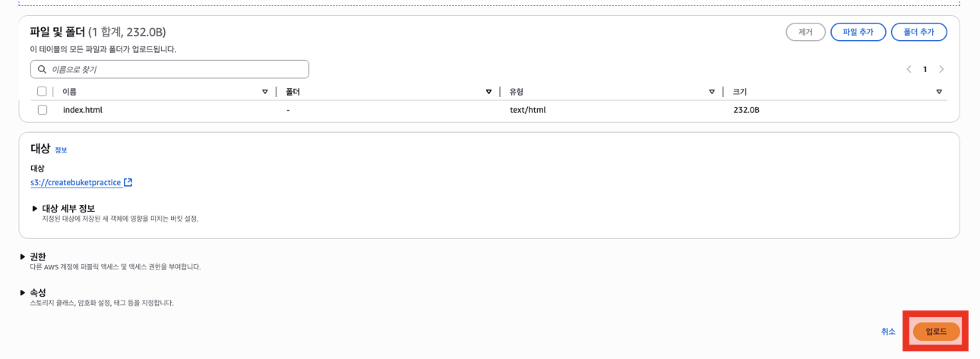This screenshot has height=359, width=980.
Task: Click the 크기 column header
Action: pos(740,92)
